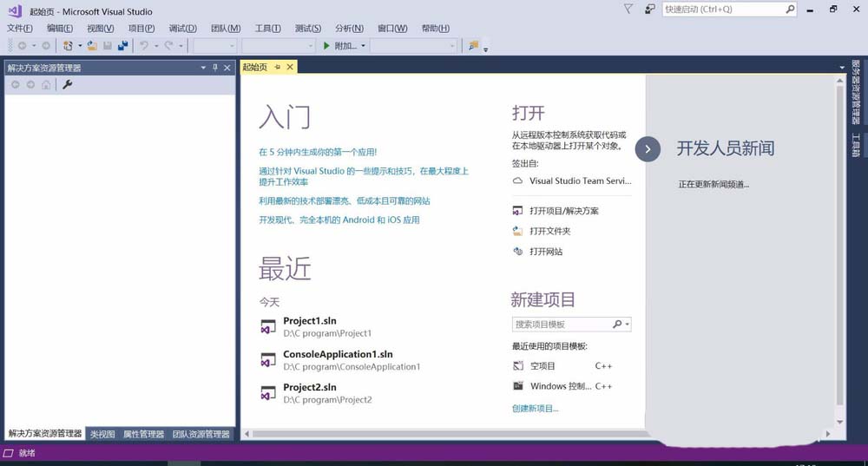
Task: Click the quick launch magnifier icon
Action: (790, 9)
